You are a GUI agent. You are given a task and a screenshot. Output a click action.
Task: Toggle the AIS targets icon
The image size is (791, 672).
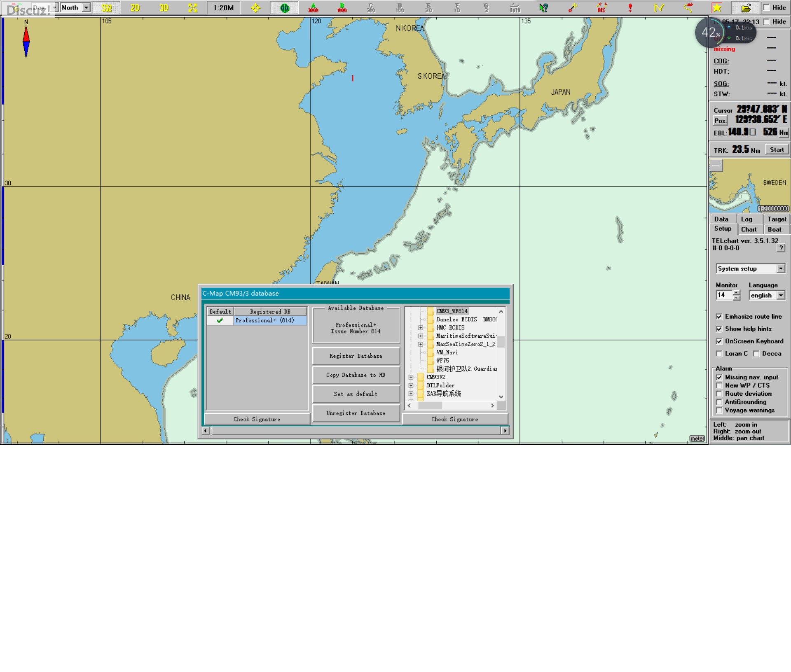coord(601,8)
